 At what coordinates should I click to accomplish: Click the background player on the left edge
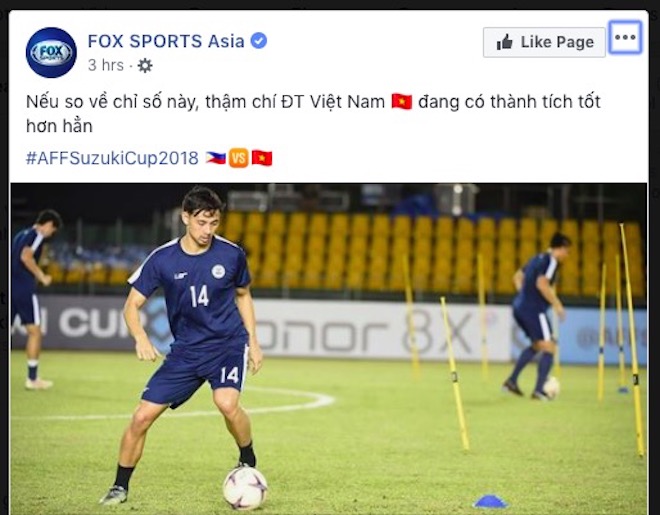coord(34,299)
